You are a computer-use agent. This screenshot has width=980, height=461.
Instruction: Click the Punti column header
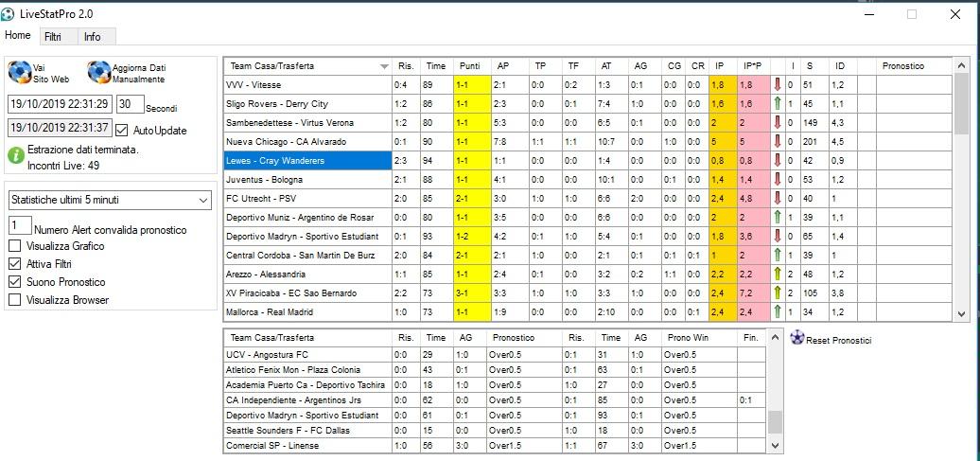click(470, 66)
